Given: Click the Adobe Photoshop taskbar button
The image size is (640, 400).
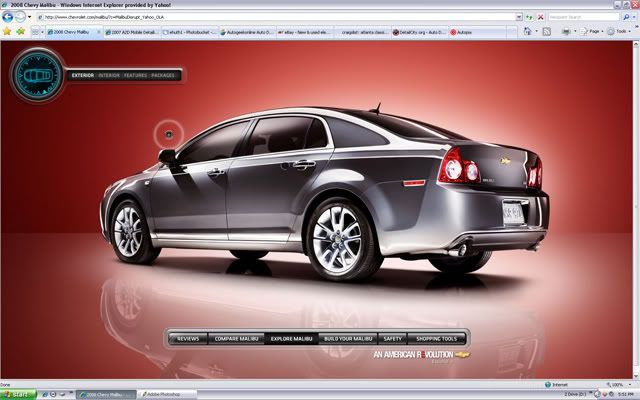Looking at the screenshot, I should click(167, 395).
